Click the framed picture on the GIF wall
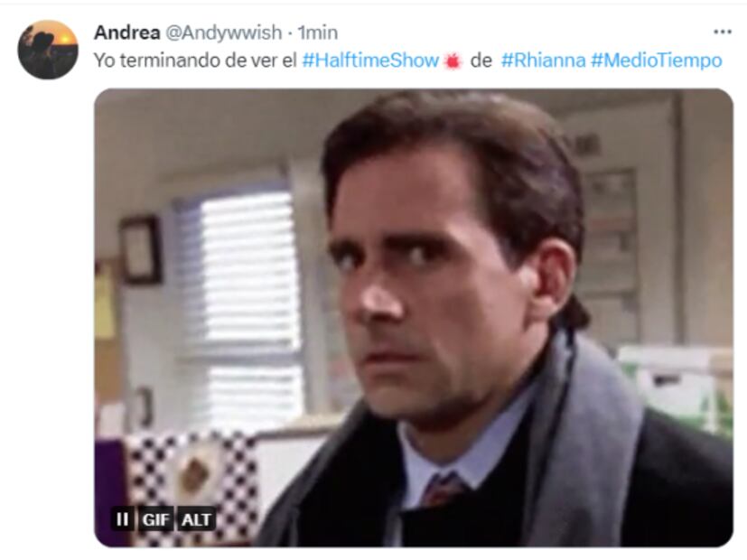The height and width of the screenshot is (560, 747). point(141,250)
